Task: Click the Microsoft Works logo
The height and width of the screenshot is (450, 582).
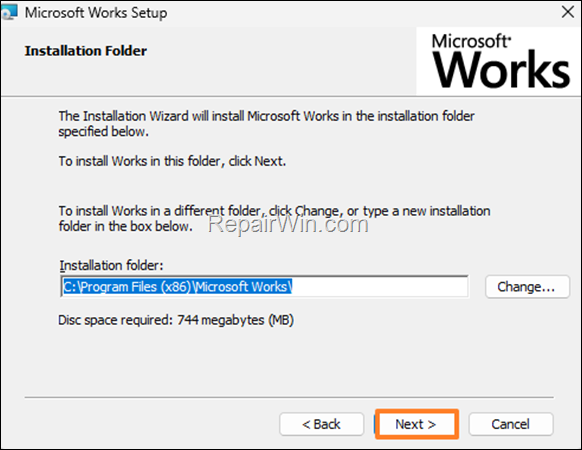Action: pos(500,61)
